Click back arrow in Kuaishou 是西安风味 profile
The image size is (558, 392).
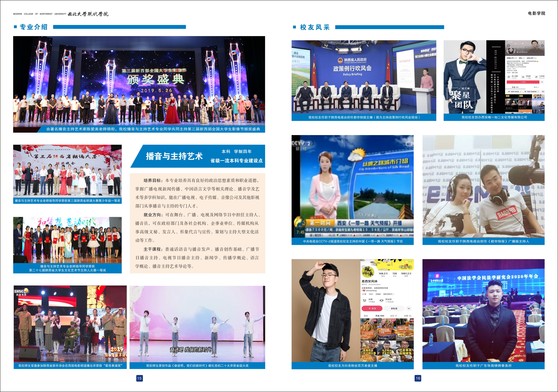tap(364, 267)
